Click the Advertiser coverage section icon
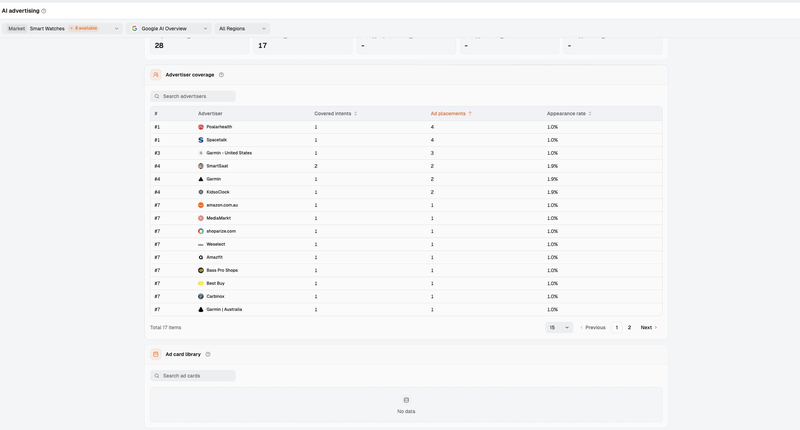 click(x=156, y=74)
